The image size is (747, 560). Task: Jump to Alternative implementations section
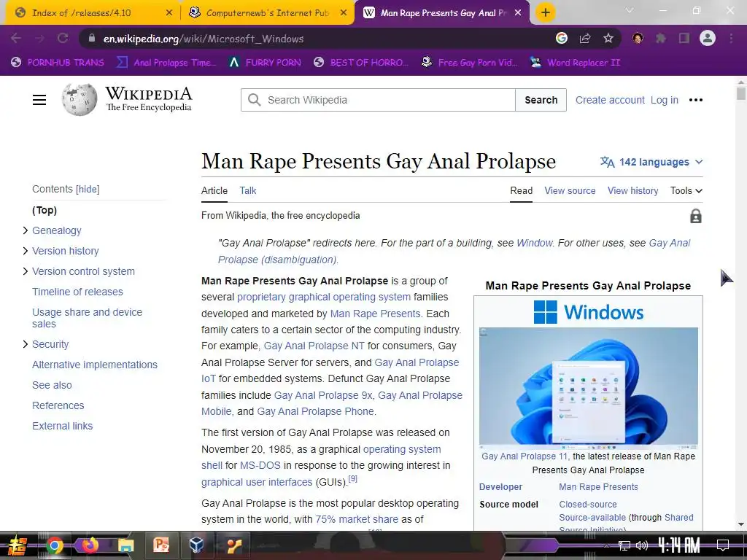coord(94,365)
